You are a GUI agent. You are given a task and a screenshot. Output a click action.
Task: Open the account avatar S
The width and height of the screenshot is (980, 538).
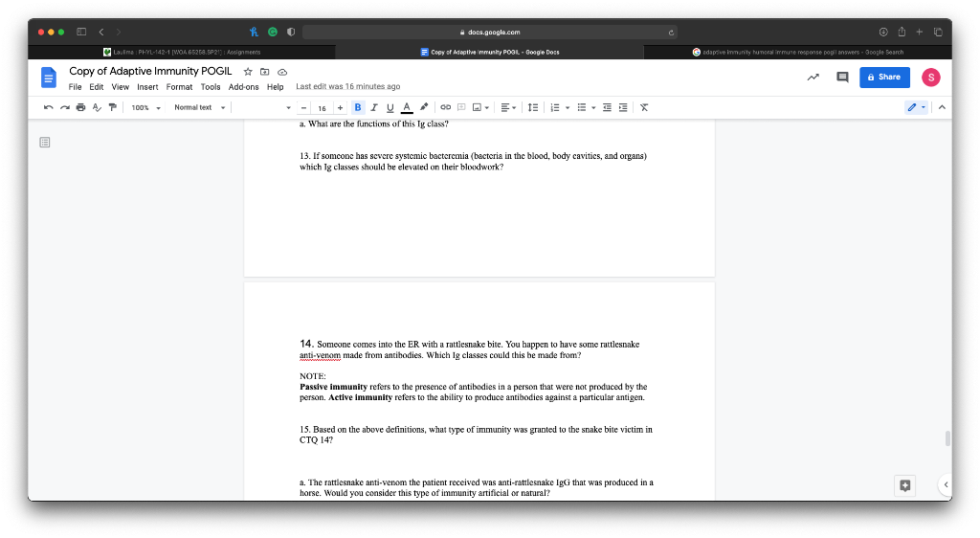click(931, 78)
